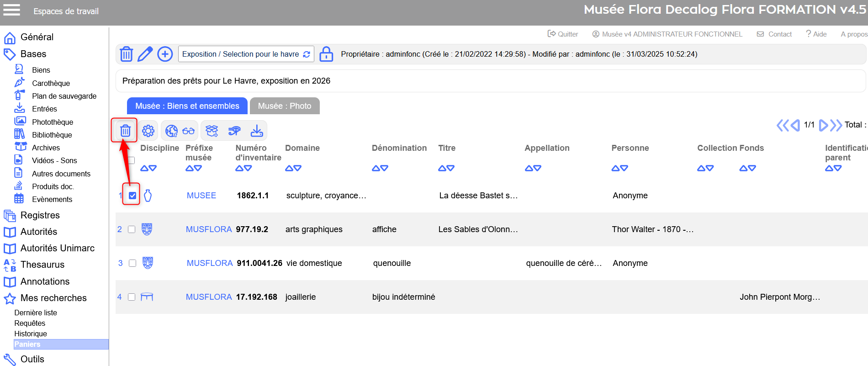Click the plus icon to add basket
This screenshot has width=868, height=366.
coord(165,54)
